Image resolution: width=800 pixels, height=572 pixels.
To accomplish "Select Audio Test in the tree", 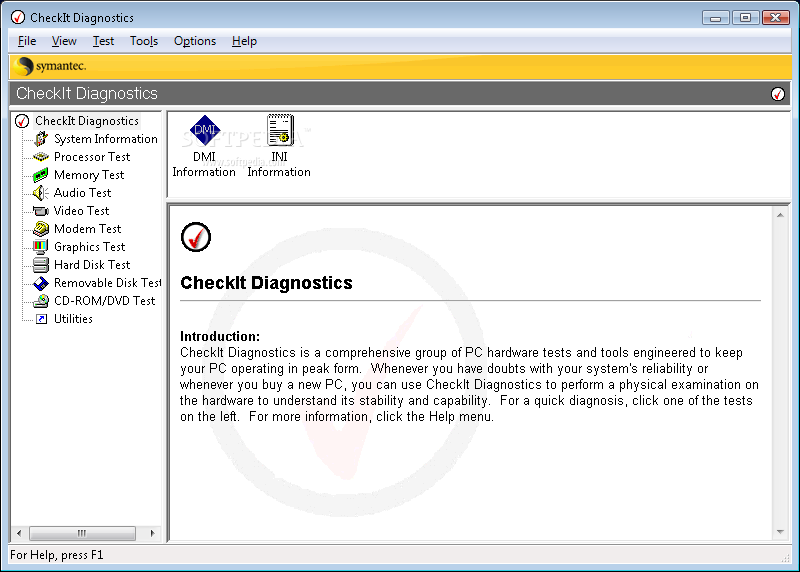I will click(x=82, y=193).
